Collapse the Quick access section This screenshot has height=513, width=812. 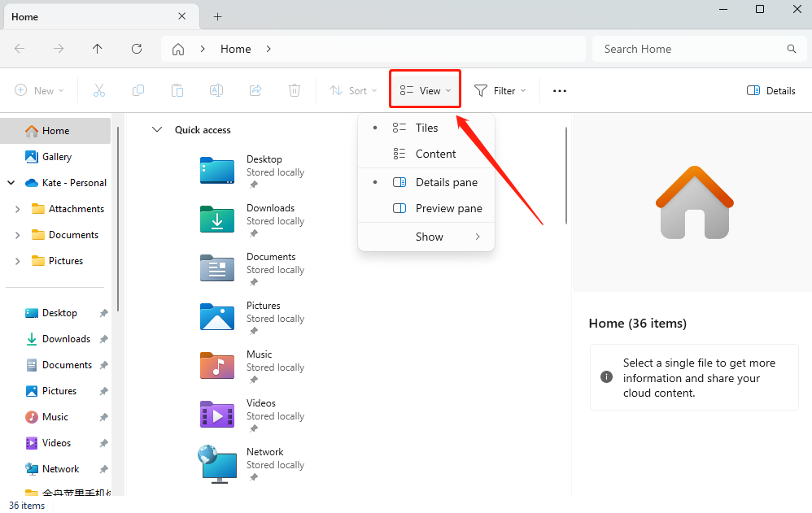[x=157, y=130]
